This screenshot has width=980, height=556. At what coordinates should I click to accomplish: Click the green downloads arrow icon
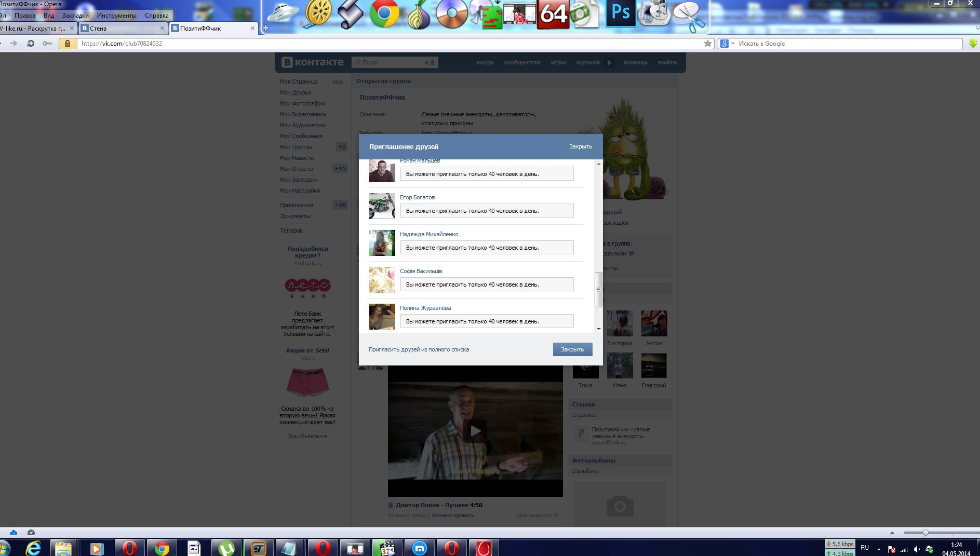point(973,44)
